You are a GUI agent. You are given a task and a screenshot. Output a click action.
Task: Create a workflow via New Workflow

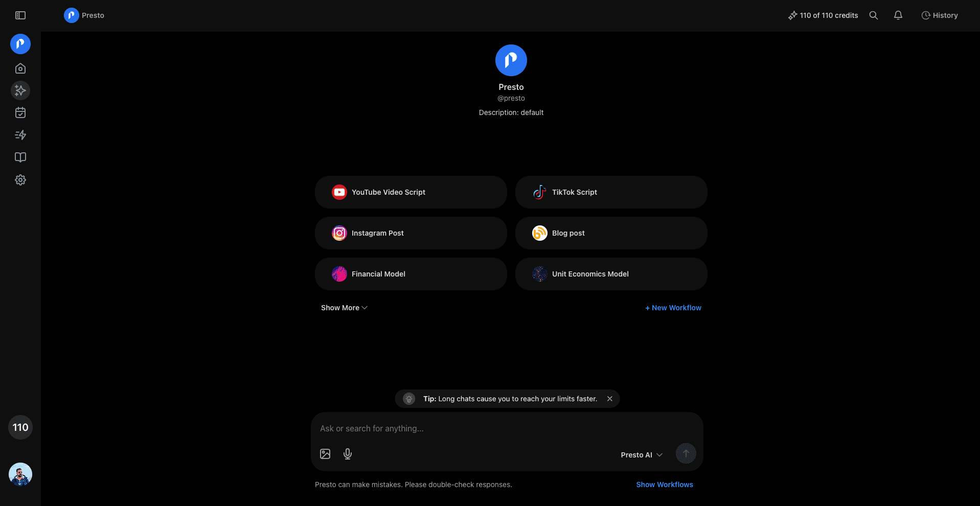(673, 307)
